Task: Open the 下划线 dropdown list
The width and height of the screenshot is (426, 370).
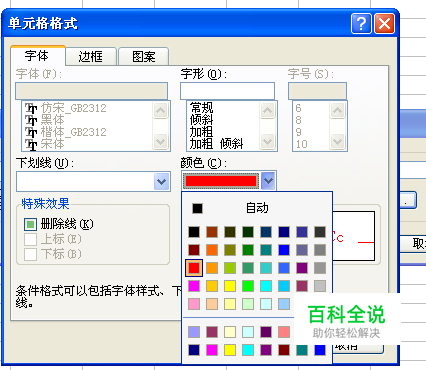Action: tap(162, 182)
